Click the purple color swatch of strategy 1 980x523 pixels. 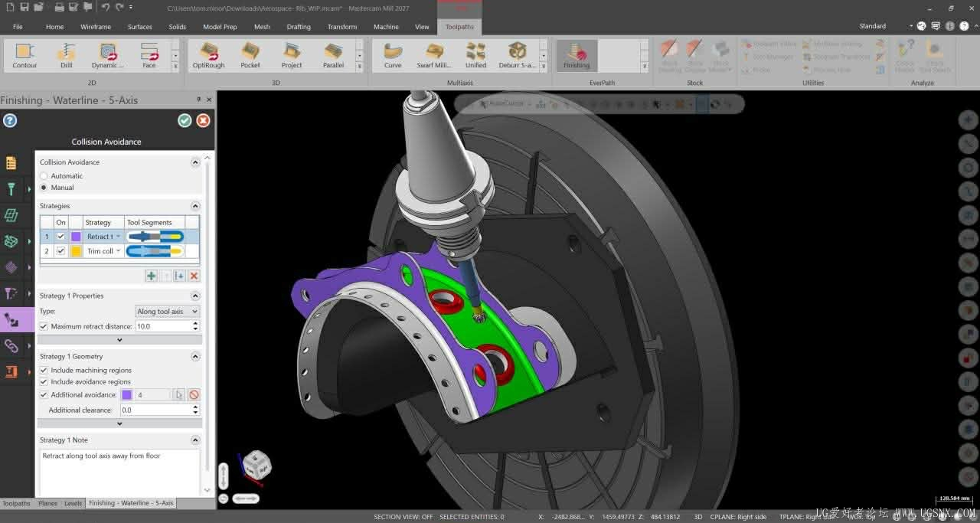pyautogui.click(x=76, y=237)
